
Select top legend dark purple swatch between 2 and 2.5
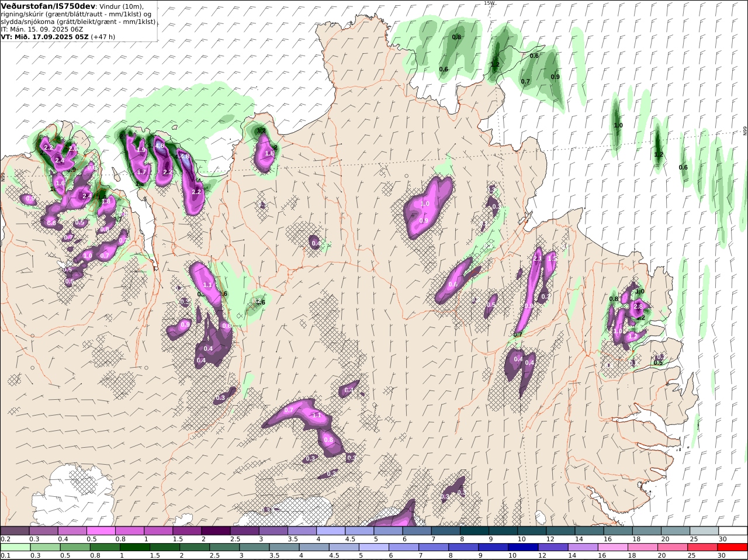[x=216, y=530]
